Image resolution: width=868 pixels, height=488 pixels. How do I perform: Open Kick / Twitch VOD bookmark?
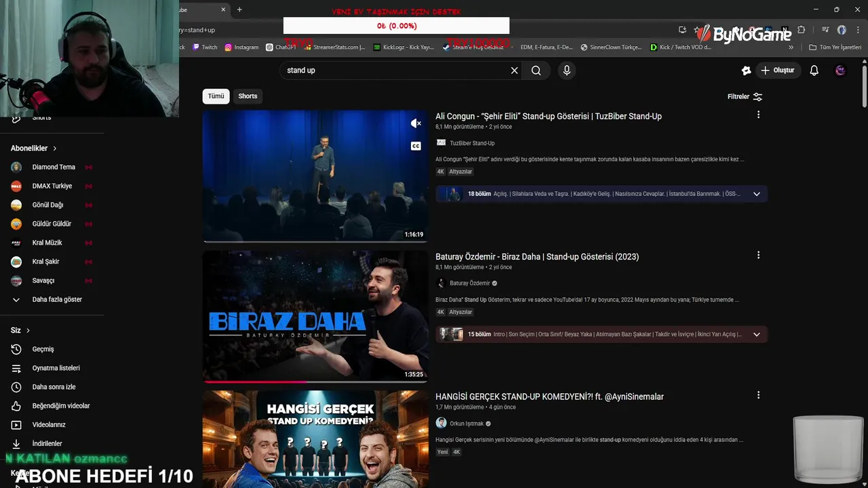coord(680,47)
